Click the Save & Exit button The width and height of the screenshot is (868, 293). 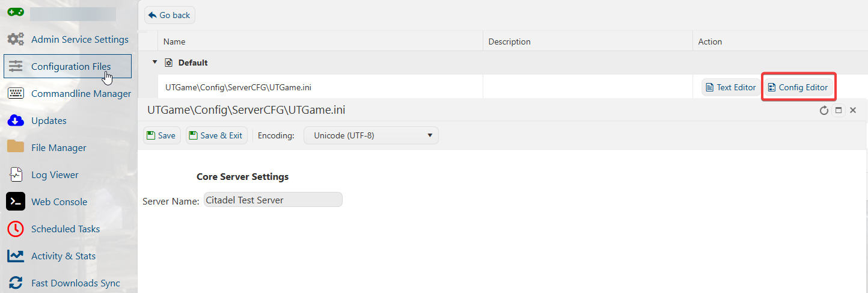(216, 135)
